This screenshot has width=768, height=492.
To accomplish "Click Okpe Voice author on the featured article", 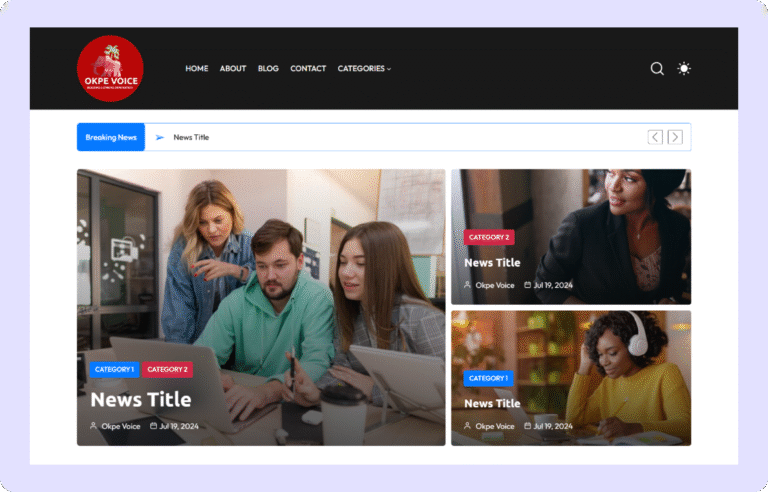I will coord(120,426).
